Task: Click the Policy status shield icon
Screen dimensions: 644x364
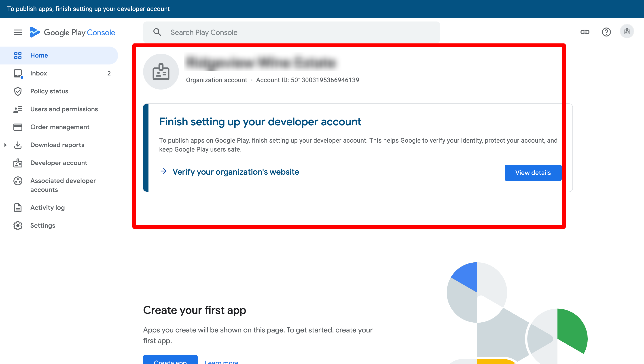Action: click(18, 91)
